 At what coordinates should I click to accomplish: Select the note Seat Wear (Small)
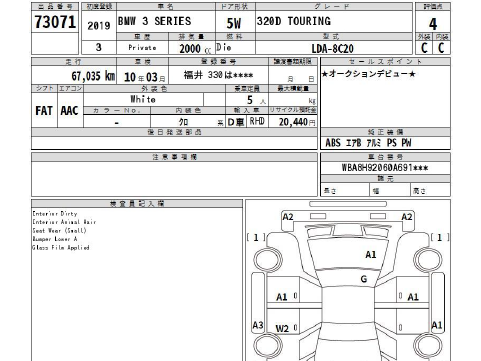pos(59,231)
